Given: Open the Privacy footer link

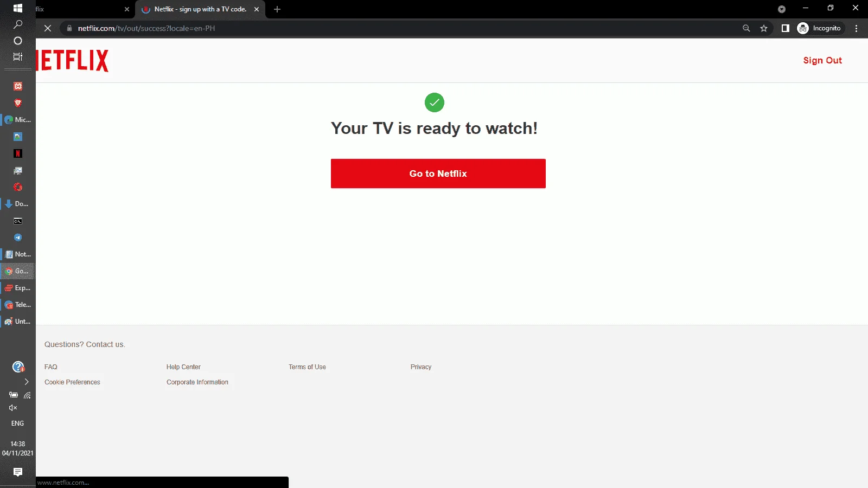Looking at the screenshot, I should point(421,367).
